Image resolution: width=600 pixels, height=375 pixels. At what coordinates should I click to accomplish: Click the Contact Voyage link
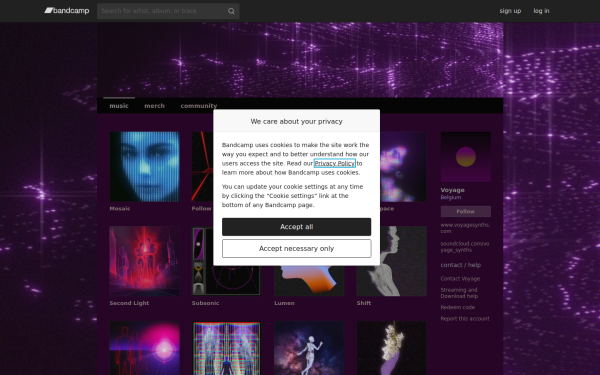point(460,279)
